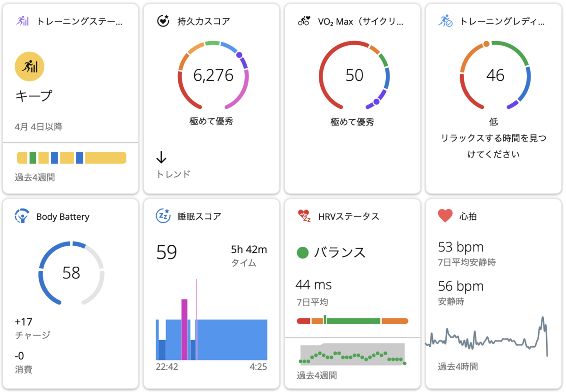The image size is (566, 392).
Task: Click the downward trend arrow
Action: coord(161,158)
